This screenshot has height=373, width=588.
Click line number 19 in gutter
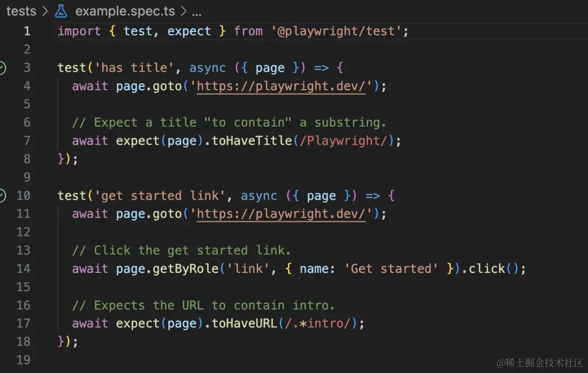click(x=23, y=360)
